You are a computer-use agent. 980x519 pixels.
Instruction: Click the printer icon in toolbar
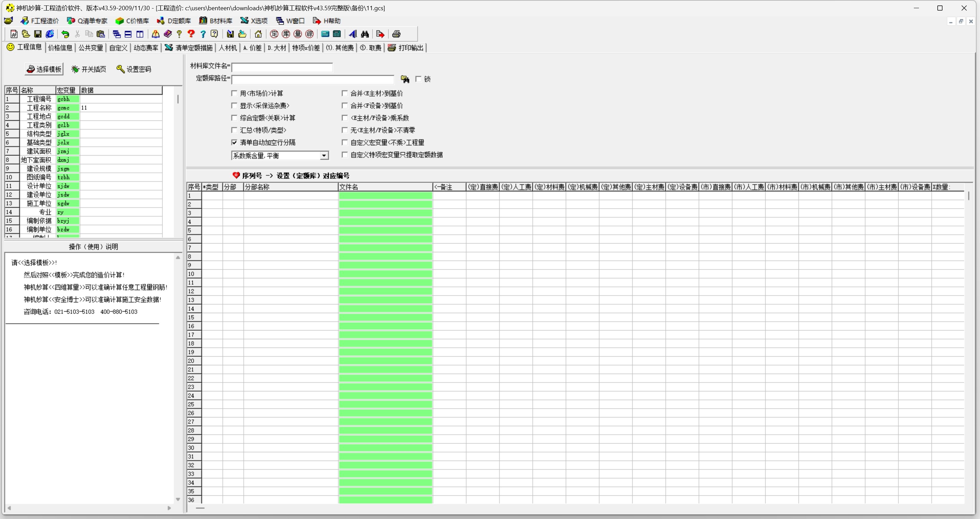[x=396, y=34]
